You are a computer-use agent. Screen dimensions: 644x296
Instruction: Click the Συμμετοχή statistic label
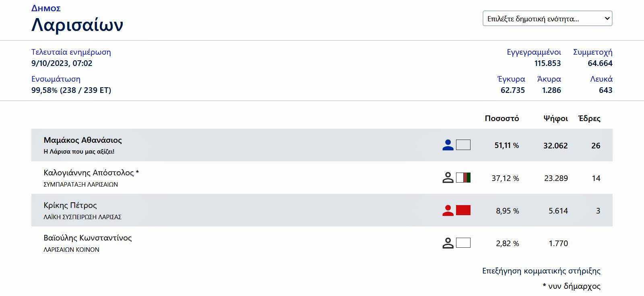(x=592, y=52)
